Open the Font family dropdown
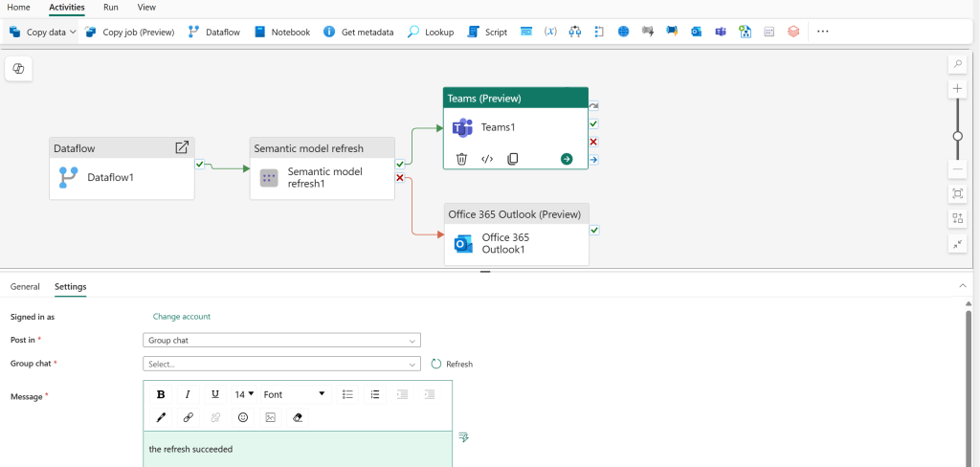 click(x=295, y=394)
